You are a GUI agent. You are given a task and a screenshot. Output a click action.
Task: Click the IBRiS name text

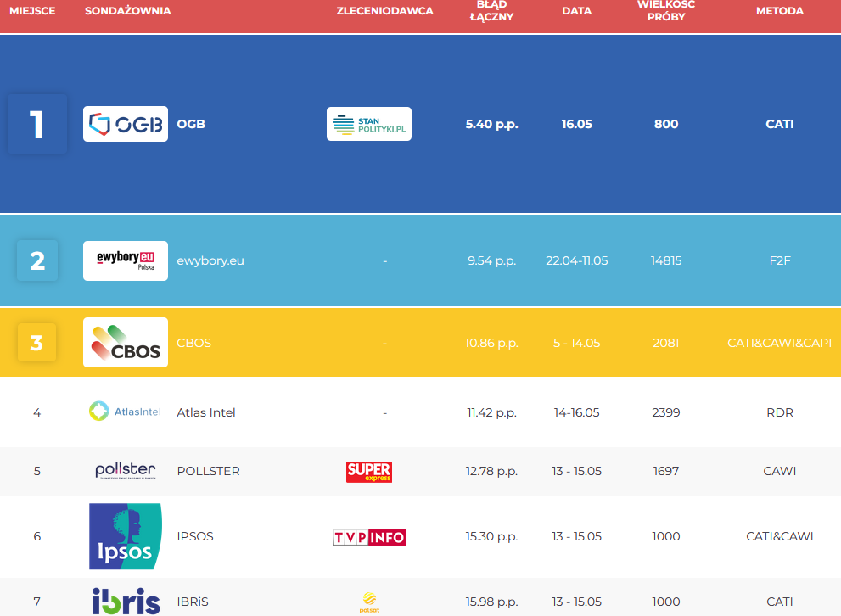[x=193, y=602]
